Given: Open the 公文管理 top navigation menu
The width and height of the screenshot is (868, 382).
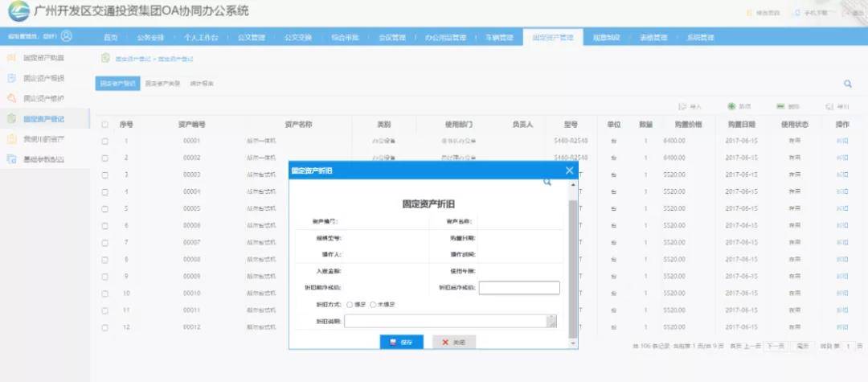Looking at the screenshot, I should (251, 38).
